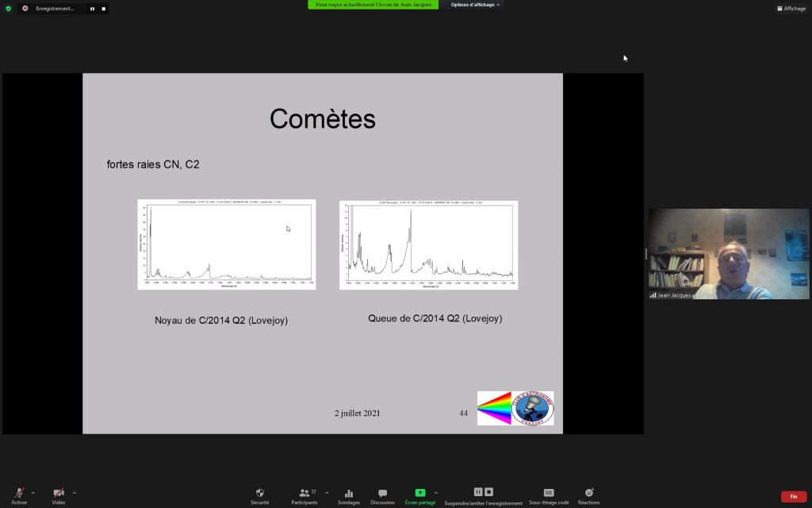Pause recording in the bottom toolbar
The width and height of the screenshot is (812, 508).
click(478, 492)
